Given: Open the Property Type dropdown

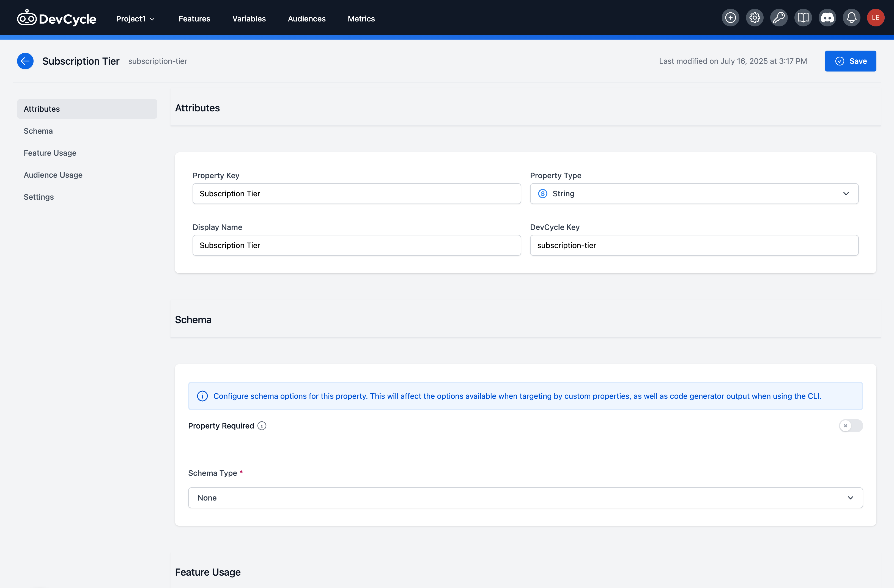Looking at the screenshot, I should [x=846, y=194].
